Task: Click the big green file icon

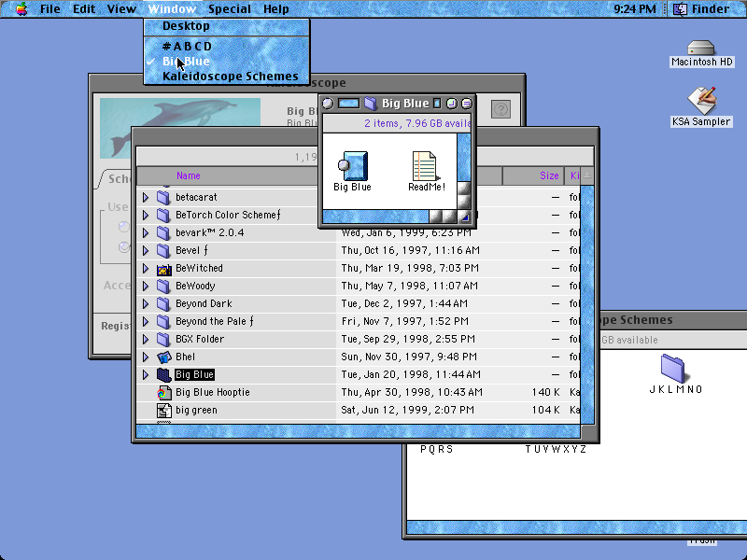Action: pyautogui.click(x=164, y=410)
